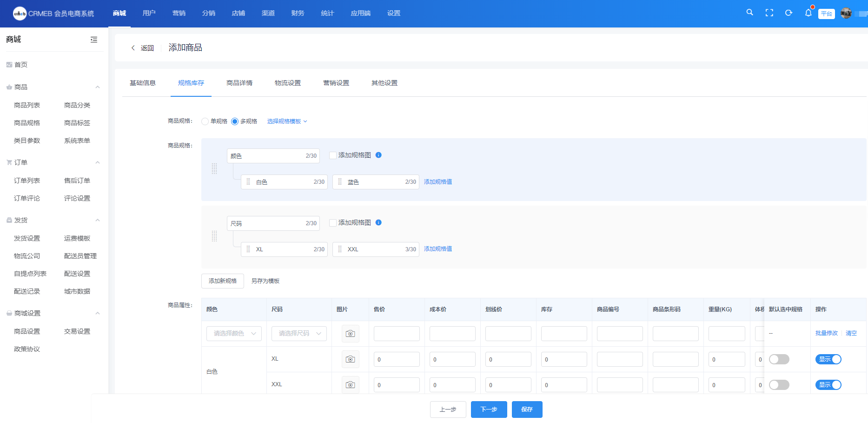Switch to the 商品详情 tab
Image resolution: width=868 pixels, height=423 pixels.
(239, 83)
